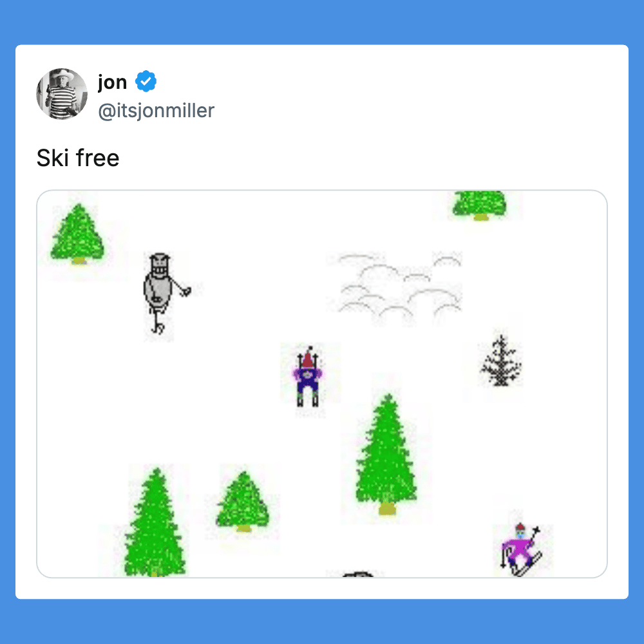Viewport: 644px width, 644px height.
Task: Click the purple-suited skier with tilted skis
Action: pyautogui.click(x=521, y=550)
